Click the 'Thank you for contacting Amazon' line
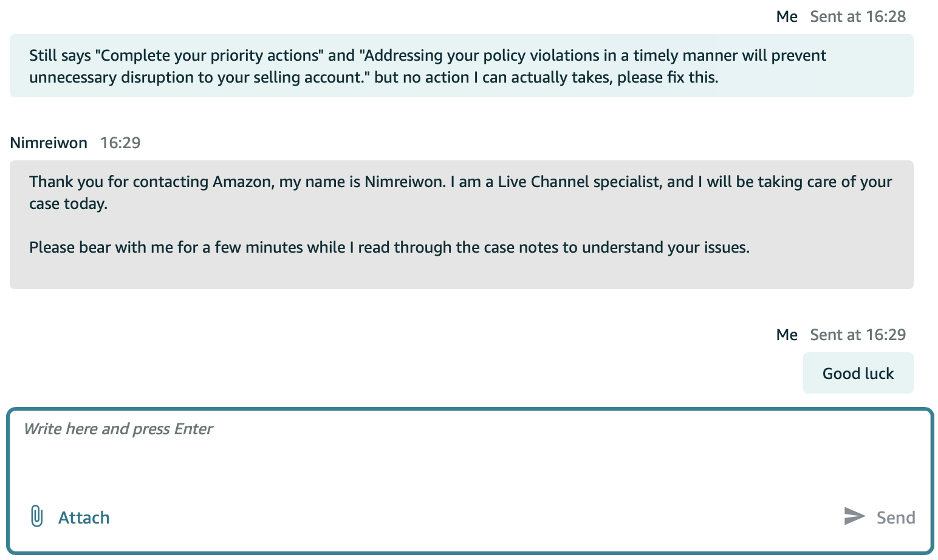Image resolution: width=938 pixels, height=560 pixels. pos(151,182)
